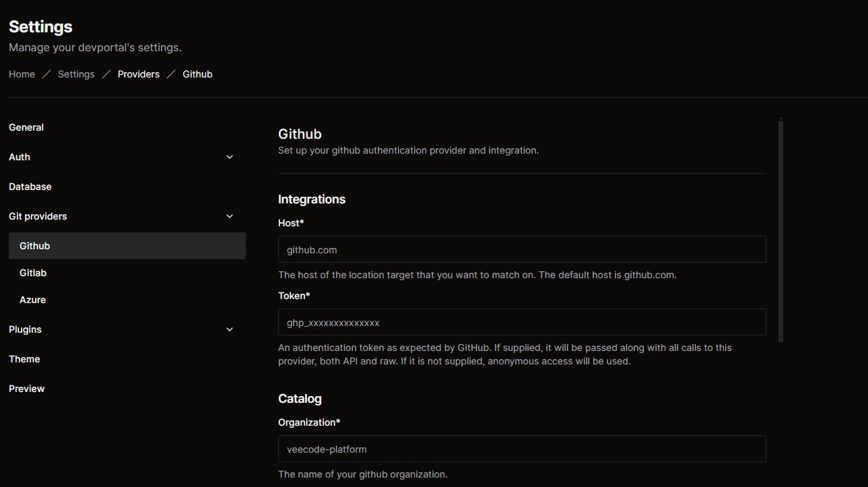Image resolution: width=868 pixels, height=487 pixels.
Task: Select Gitlab provider in sidebar
Action: [33, 273]
